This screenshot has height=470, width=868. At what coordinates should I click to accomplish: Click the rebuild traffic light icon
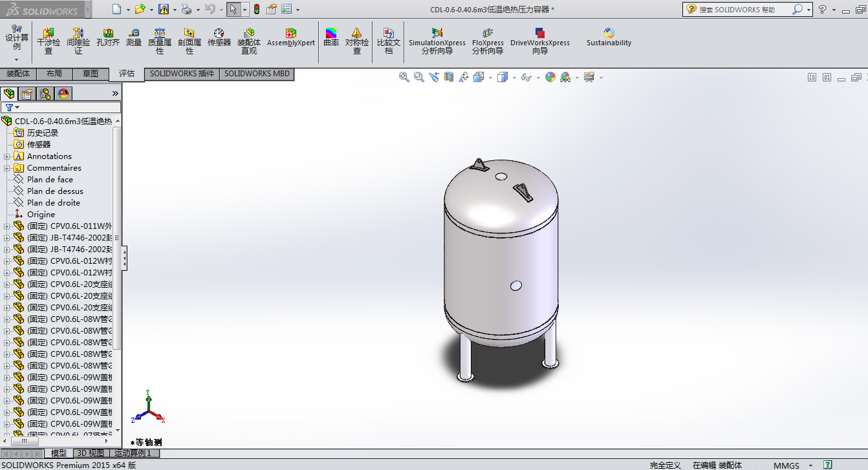[256, 9]
